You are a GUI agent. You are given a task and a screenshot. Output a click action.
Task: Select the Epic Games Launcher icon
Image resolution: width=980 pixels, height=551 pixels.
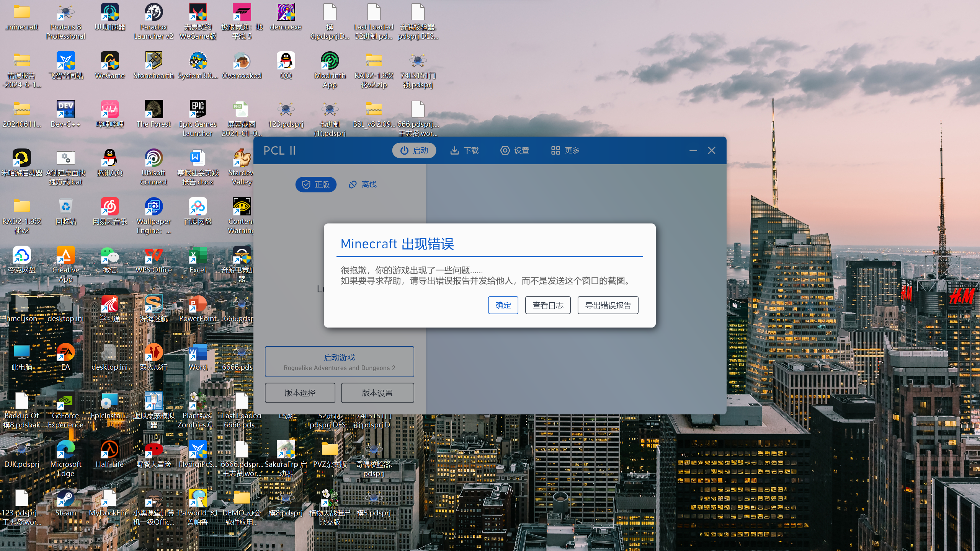[198, 119]
